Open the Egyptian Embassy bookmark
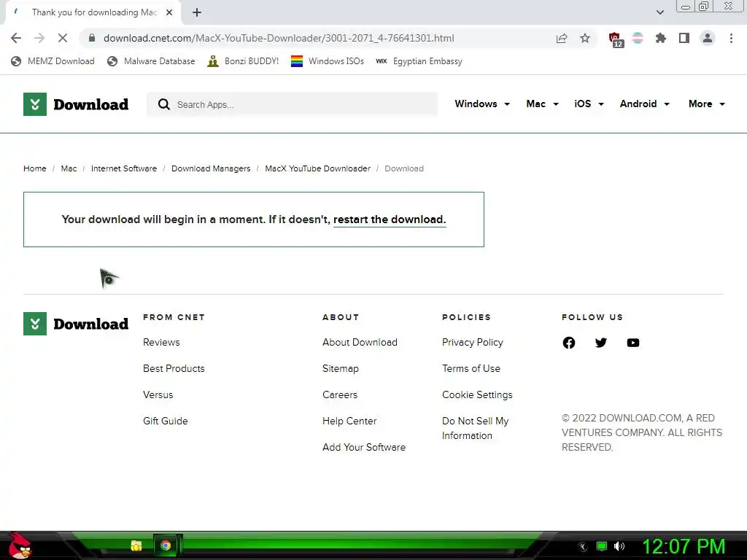This screenshot has width=747, height=560. pyautogui.click(x=419, y=61)
